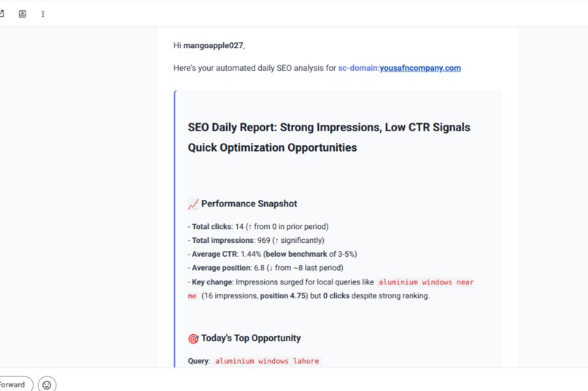Add an emoji reaction with smiley button
Viewport: 588px width, 391px height.
tap(47, 384)
